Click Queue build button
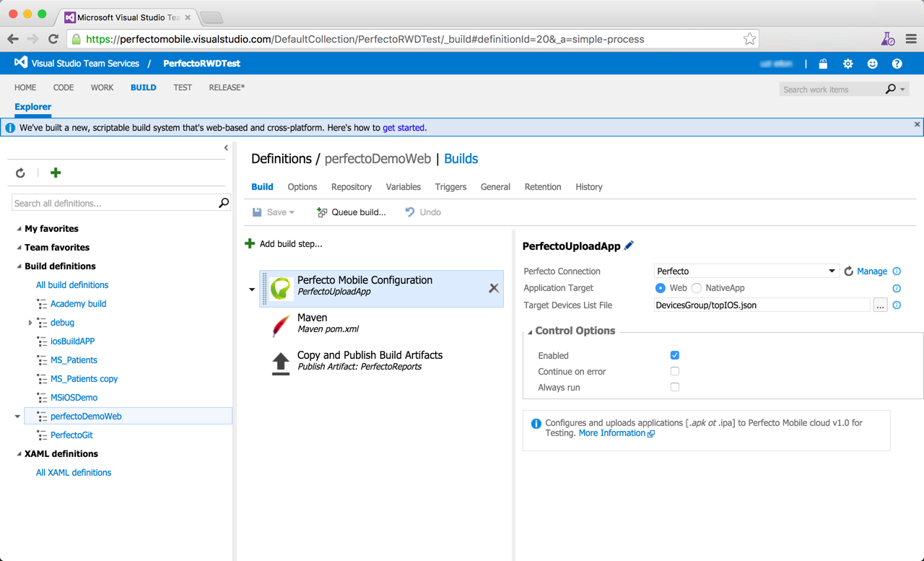Screen dimensions: 924x561 tap(351, 212)
